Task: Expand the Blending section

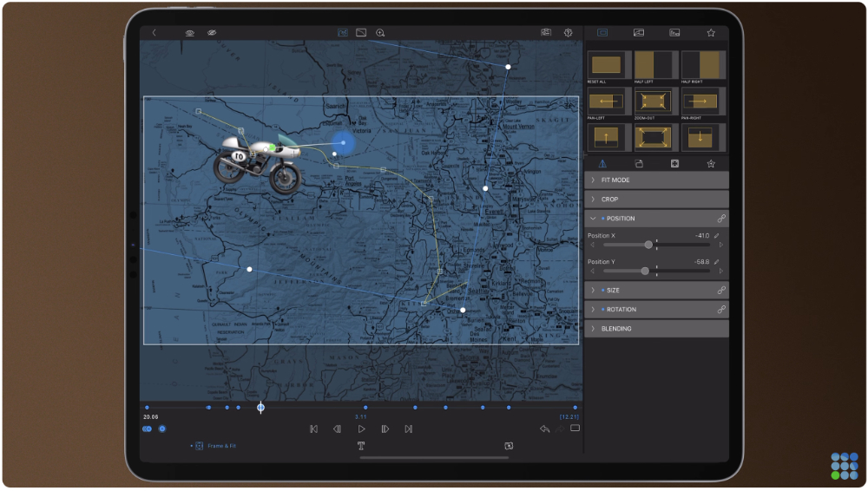Action: click(656, 329)
